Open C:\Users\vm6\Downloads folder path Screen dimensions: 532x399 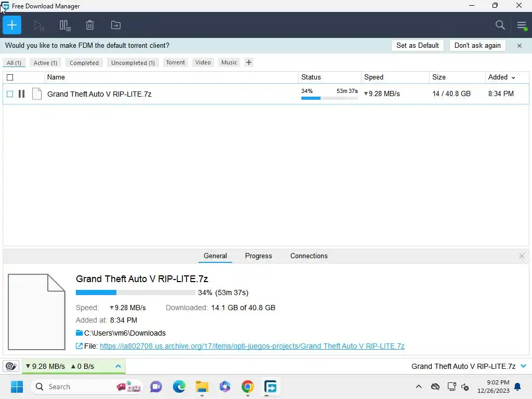[125, 333]
